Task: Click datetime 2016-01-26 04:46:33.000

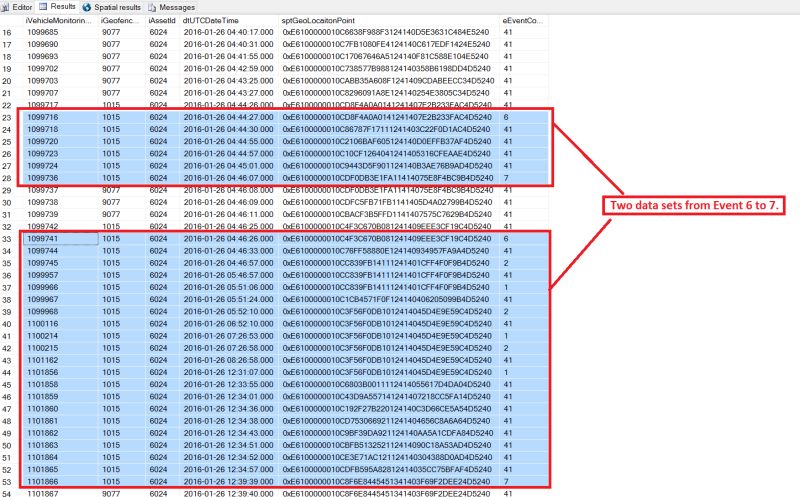Action: (229, 251)
